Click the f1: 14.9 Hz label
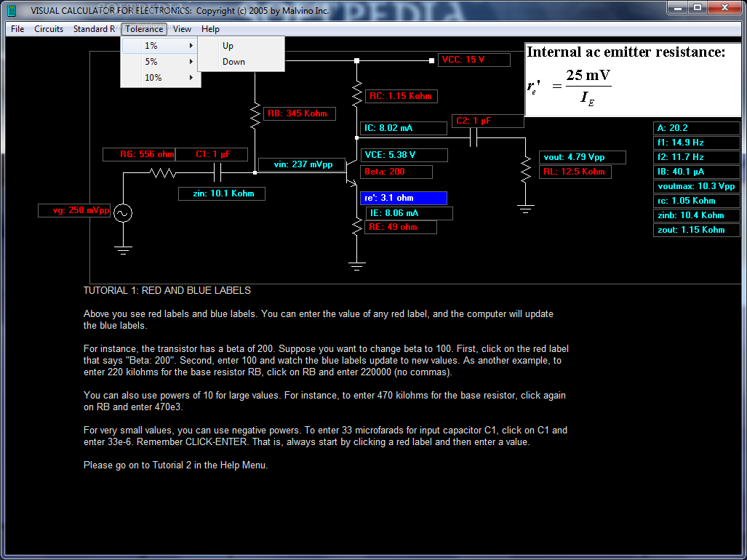This screenshot has width=747, height=560. (x=697, y=143)
